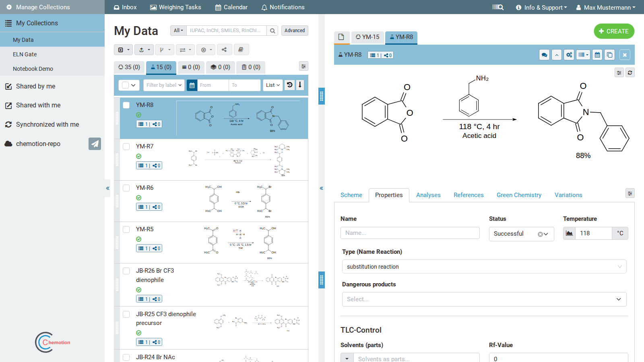Screen dimensions: 644x362
Task: Click the paper plane icon beside chemotion-repo
Action: (x=95, y=144)
